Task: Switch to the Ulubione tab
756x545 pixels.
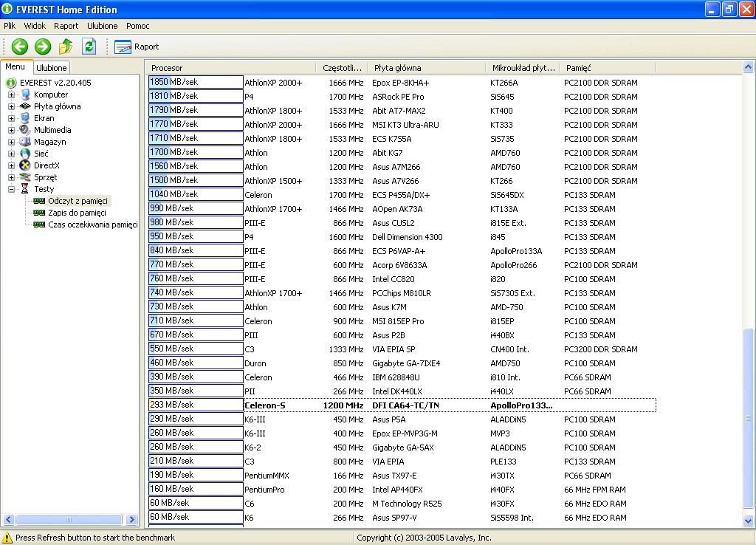Action: tap(52, 68)
